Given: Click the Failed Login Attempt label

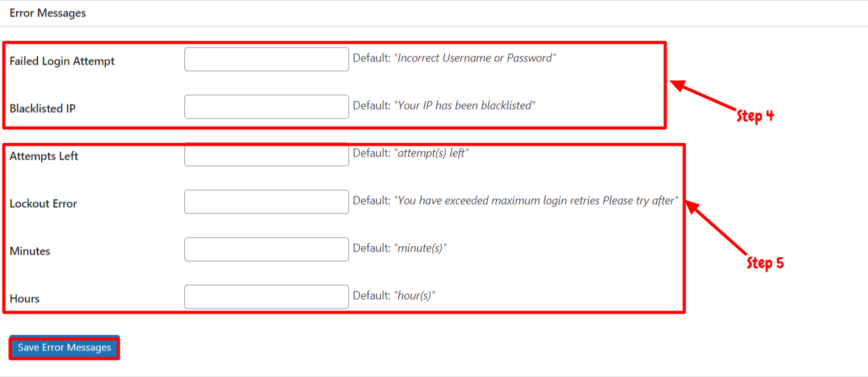Looking at the screenshot, I should (62, 61).
